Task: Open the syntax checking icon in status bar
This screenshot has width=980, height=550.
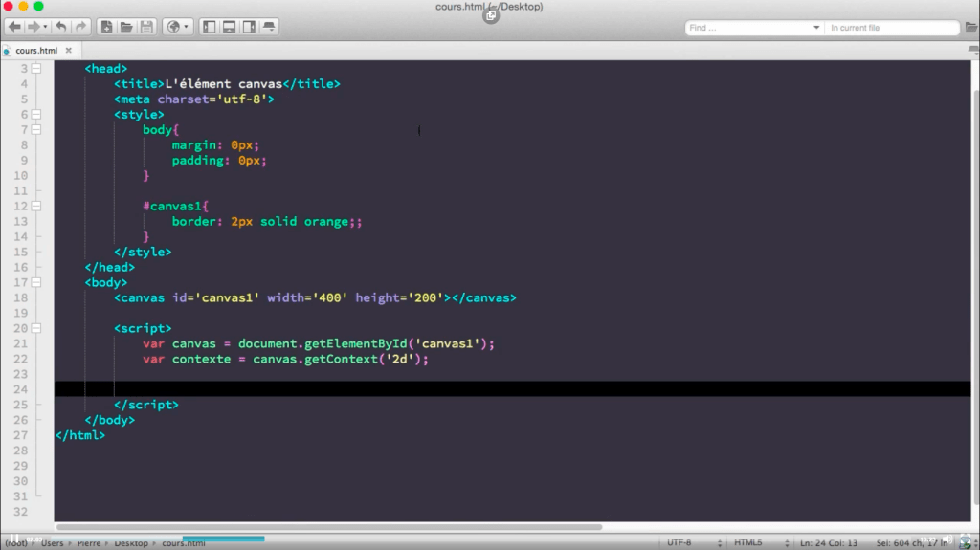Action: [x=966, y=542]
